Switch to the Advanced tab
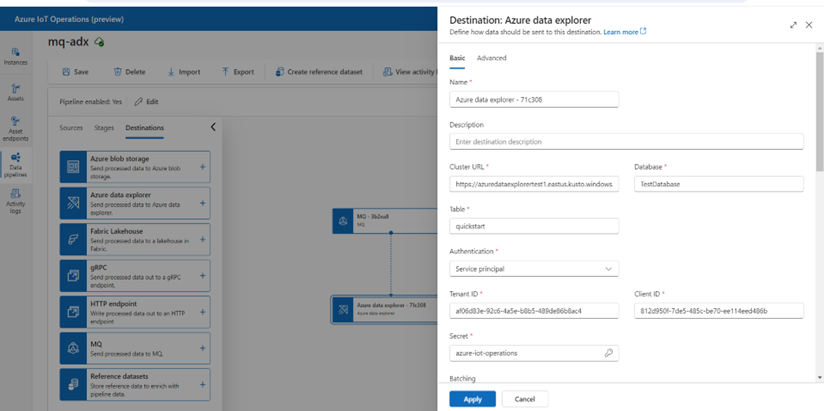This screenshot has width=824, height=411. click(491, 58)
